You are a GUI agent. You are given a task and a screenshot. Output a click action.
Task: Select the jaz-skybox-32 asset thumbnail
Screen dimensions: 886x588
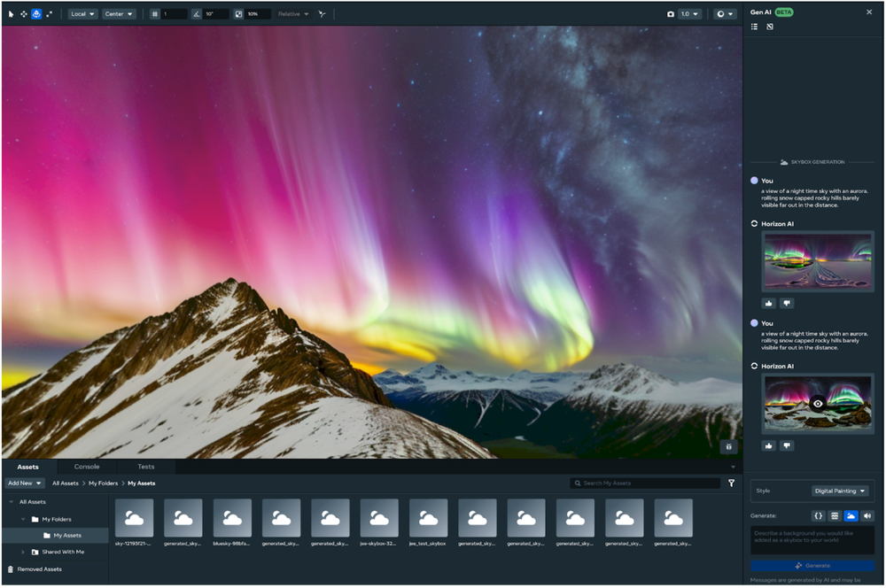(x=378, y=518)
